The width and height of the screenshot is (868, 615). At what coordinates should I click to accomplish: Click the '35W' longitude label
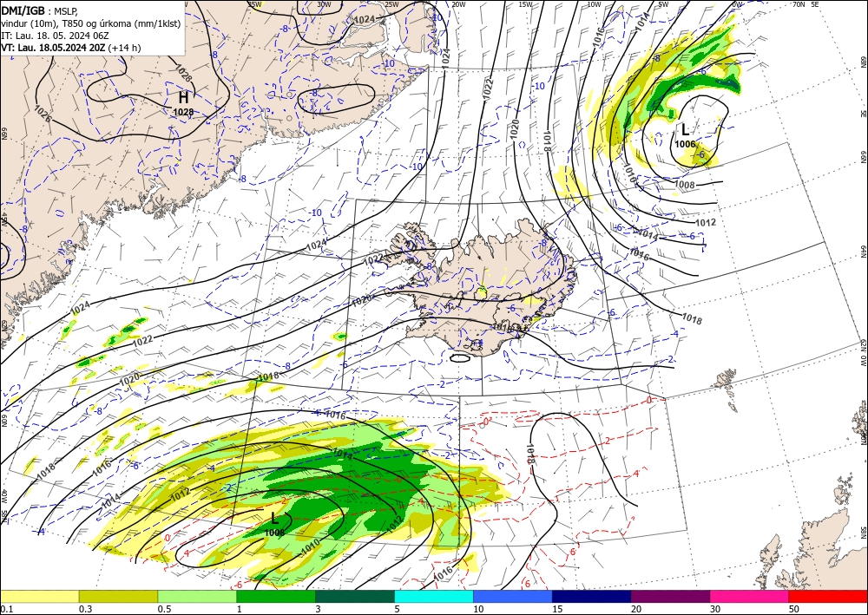click(x=254, y=3)
